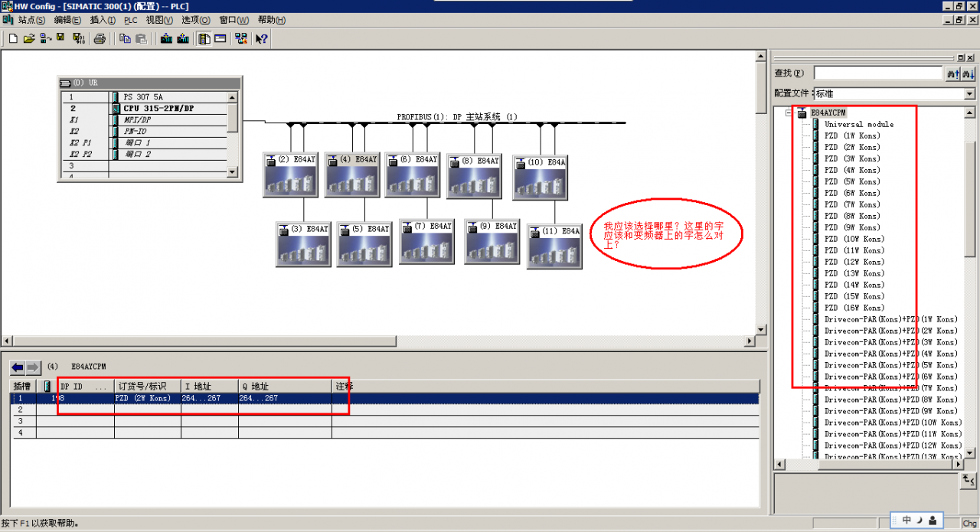
Task: Open the 编辑(E) menu
Action: pyautogui.click(x=67, y=20)
